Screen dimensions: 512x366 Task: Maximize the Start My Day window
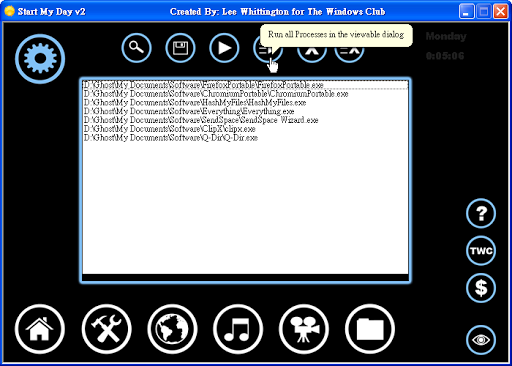pyautogui.click(x=483, y=12)
